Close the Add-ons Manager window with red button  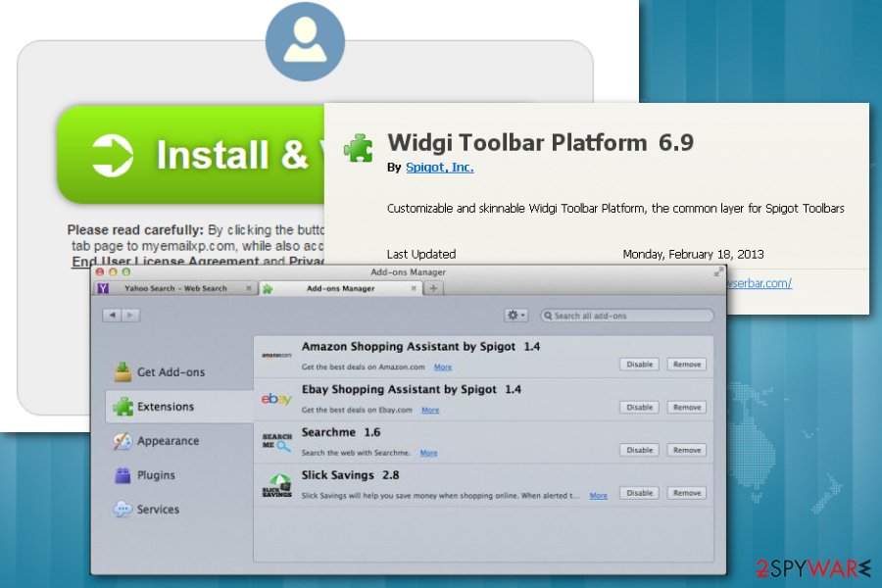click(x=100, y=271)
